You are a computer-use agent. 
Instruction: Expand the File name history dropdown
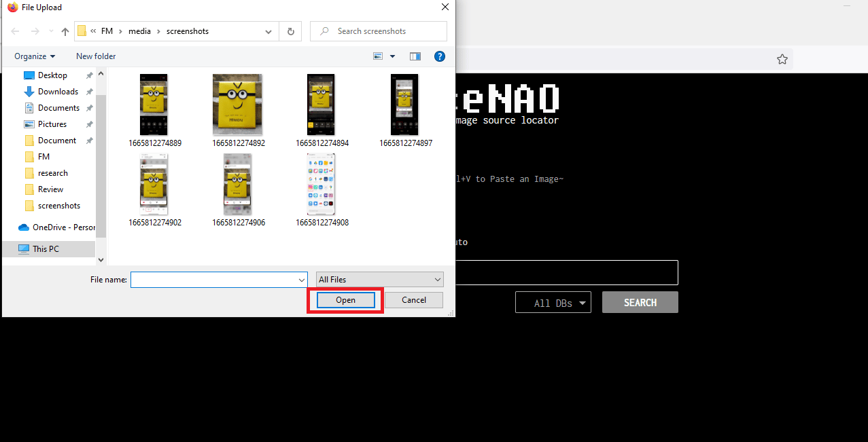pos(302,280)
